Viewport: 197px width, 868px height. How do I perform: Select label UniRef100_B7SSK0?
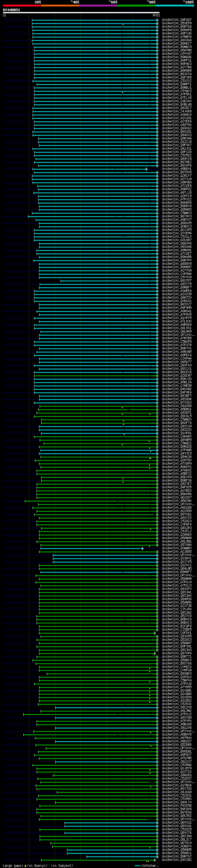tap(177, 403)
